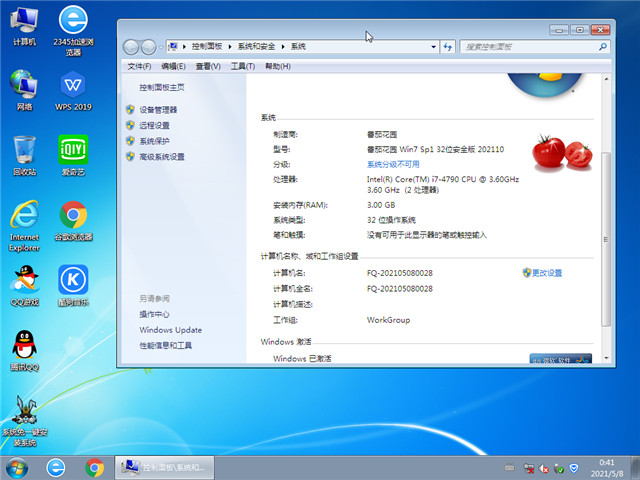Go to 控制面板主页 link
This screenshot has height=480, width=640.
[162, 87]
